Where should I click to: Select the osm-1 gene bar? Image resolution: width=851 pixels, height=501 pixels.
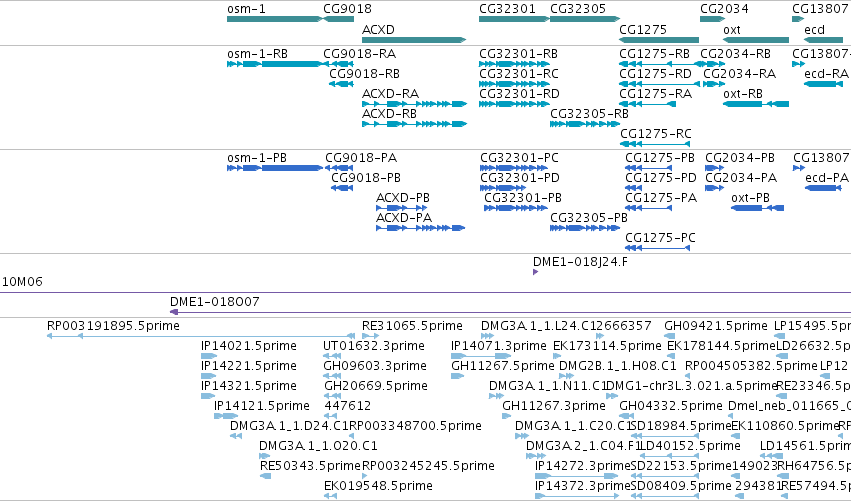(275, 19)
